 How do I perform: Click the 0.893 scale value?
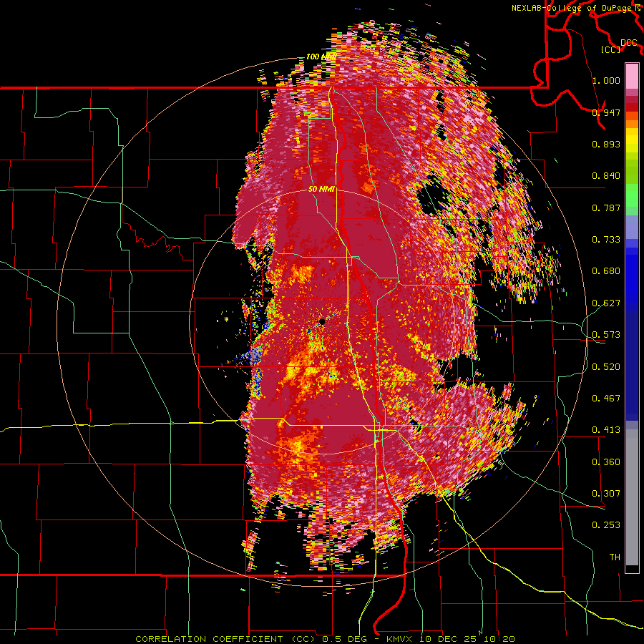coord(606,144)
